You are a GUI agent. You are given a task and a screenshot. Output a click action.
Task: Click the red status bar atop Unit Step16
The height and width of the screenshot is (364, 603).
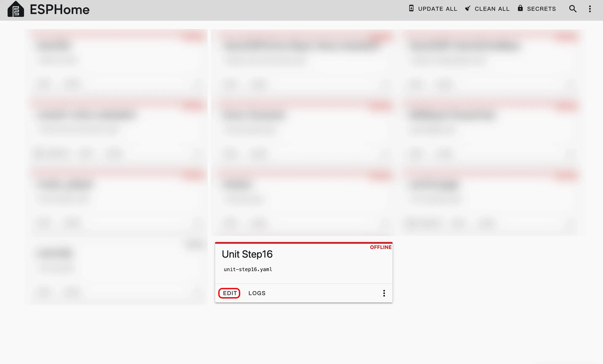point(303,243)
